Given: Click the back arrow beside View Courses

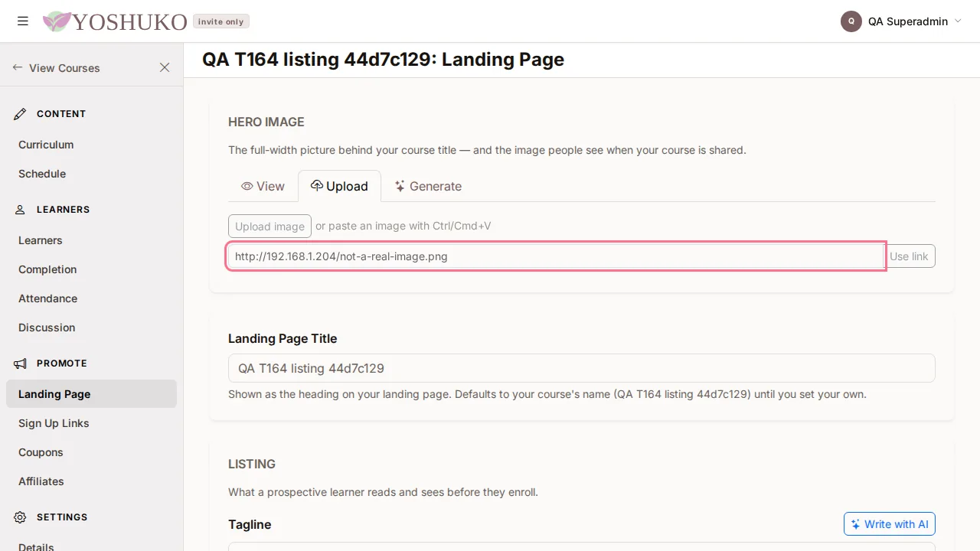Looking at the screenshot, I should (x=18, y=67).
